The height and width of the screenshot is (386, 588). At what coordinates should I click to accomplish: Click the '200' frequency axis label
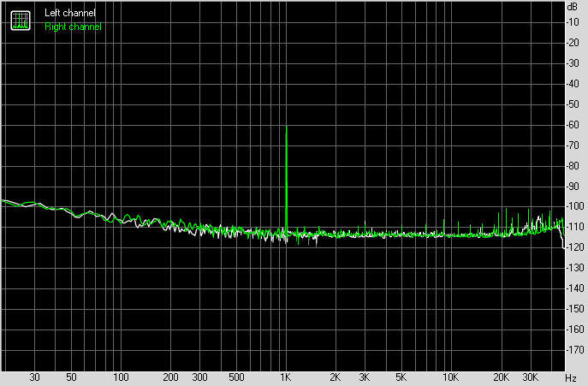point(170,377)
